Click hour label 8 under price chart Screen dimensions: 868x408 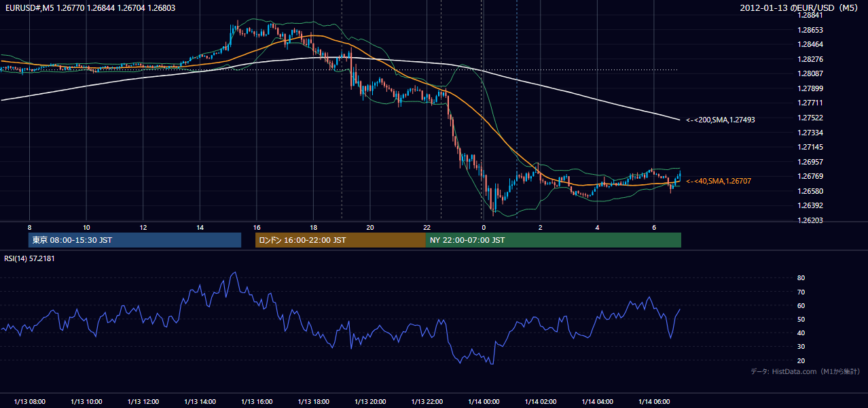[29, 227]
